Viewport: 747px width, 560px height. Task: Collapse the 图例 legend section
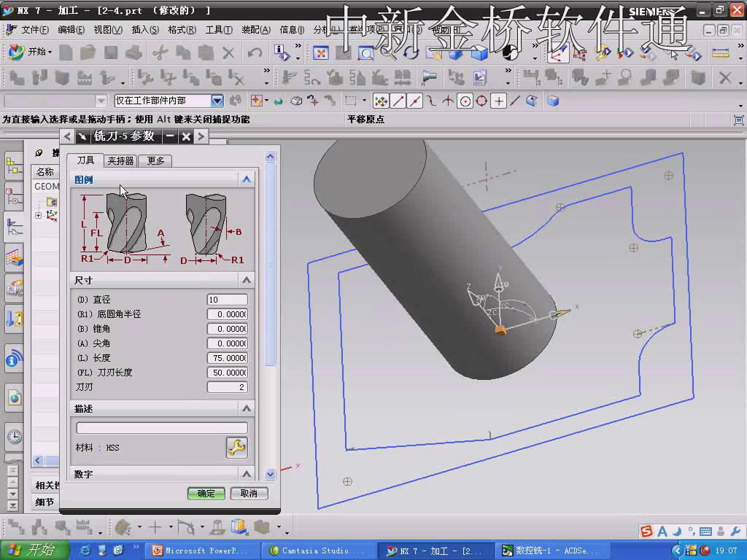(x=247, y=179)
